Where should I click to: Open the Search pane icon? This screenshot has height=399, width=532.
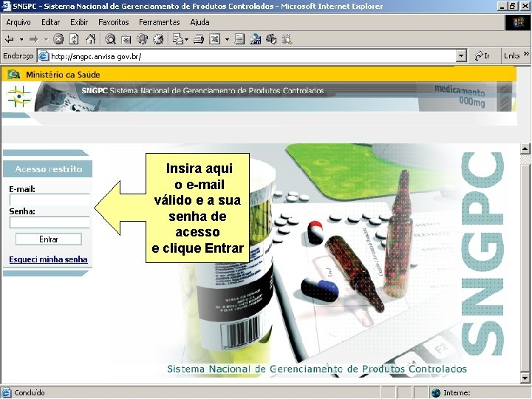110,39
